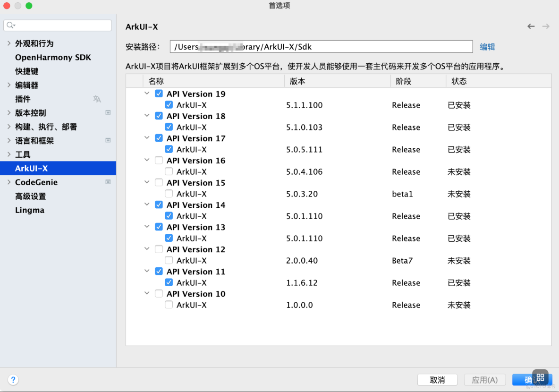The height and width of the screenshot is (392, 559).
Task: Click the magnifier icon in the search box
Action: click(x=8, y=24)
